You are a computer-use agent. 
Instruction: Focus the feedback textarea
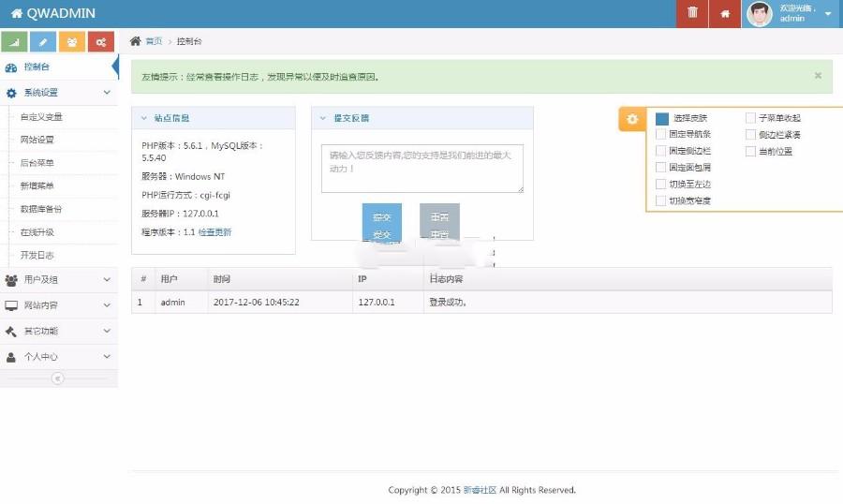point(422,169)
